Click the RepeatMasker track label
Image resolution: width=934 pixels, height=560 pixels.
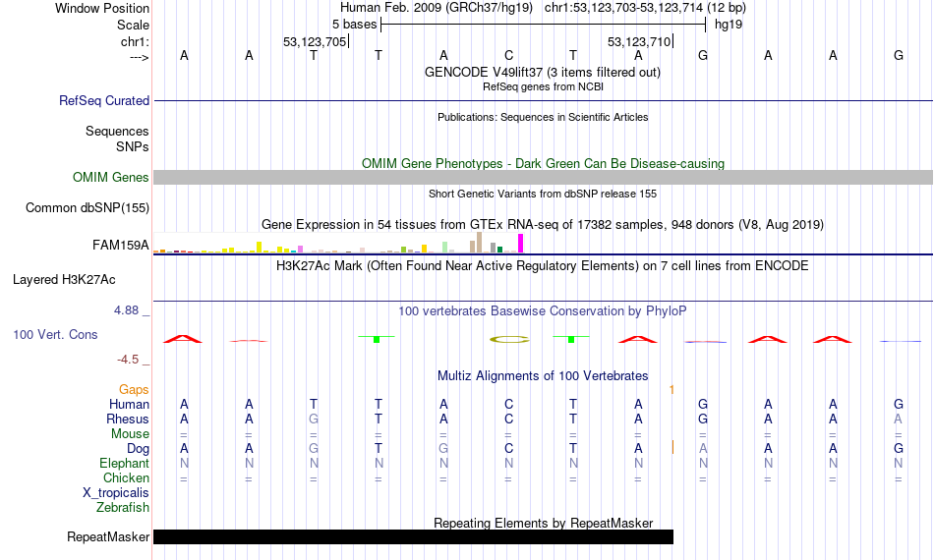(x=108, y=536)
